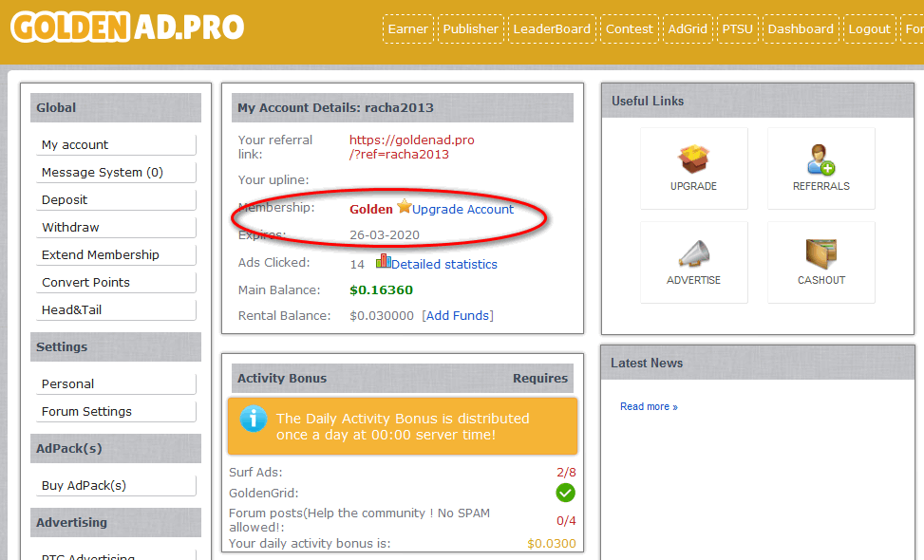The height and width of the screenshot is (560, 924).
Task: Click the daily activity bonus $0.0300
Action: point(552,544)
